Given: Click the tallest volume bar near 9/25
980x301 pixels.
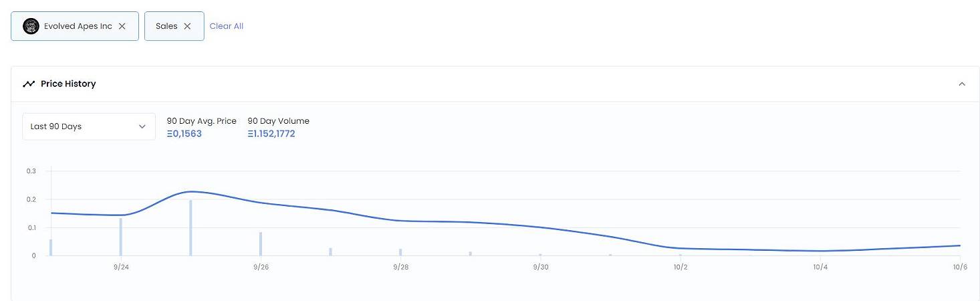Looking at the screenshot, I should pos(191,227).
